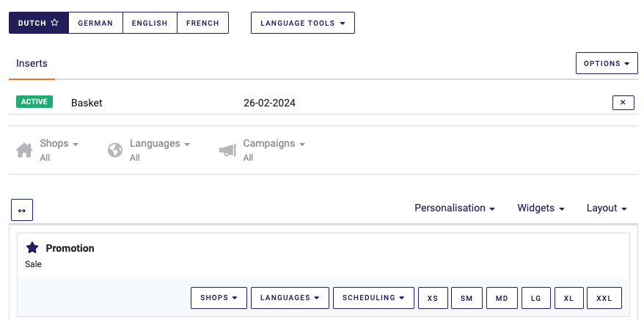Open the Personalisation menu
Screen dimensions: 644x320
455,208
